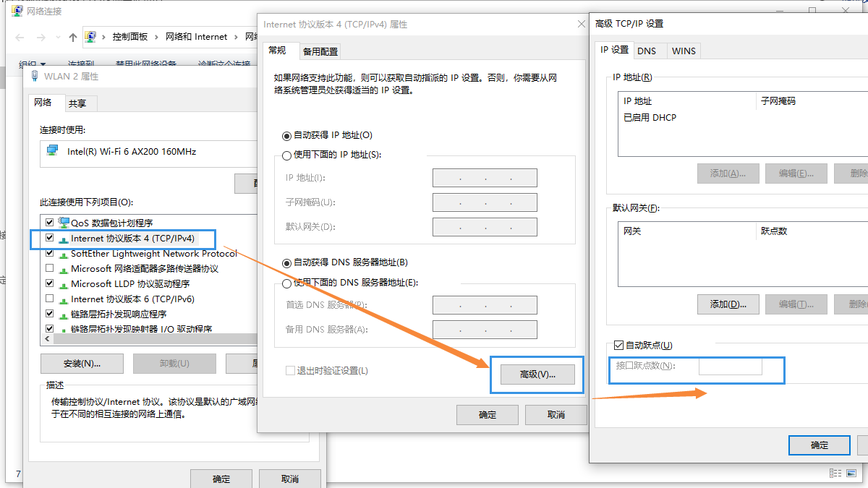Viewport: 868px width, 488px height.
Task: Uncheck the 自动跃点(U) checkbox
Action: click(x=618, y=346)
